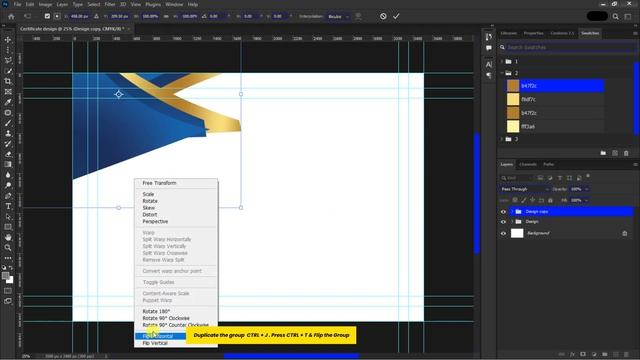Open the Filter menu
The height and width of the screenshot is (360, 640).
coord(110,4)
